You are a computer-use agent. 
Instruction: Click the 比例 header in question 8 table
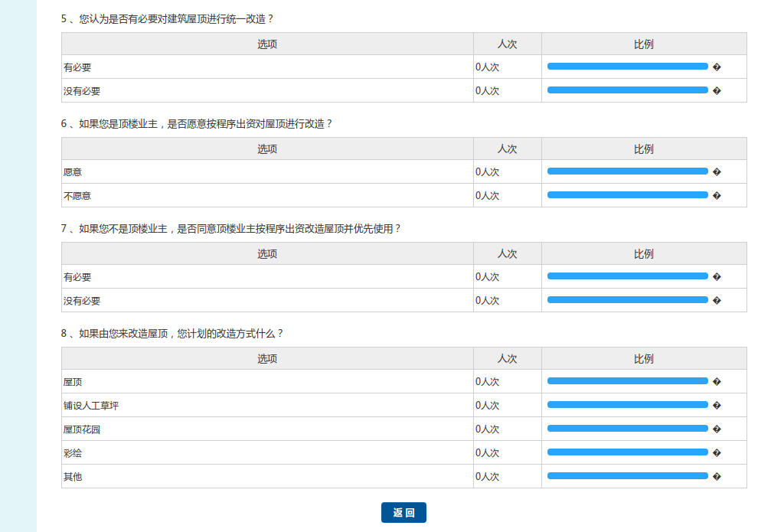(643, 359)
